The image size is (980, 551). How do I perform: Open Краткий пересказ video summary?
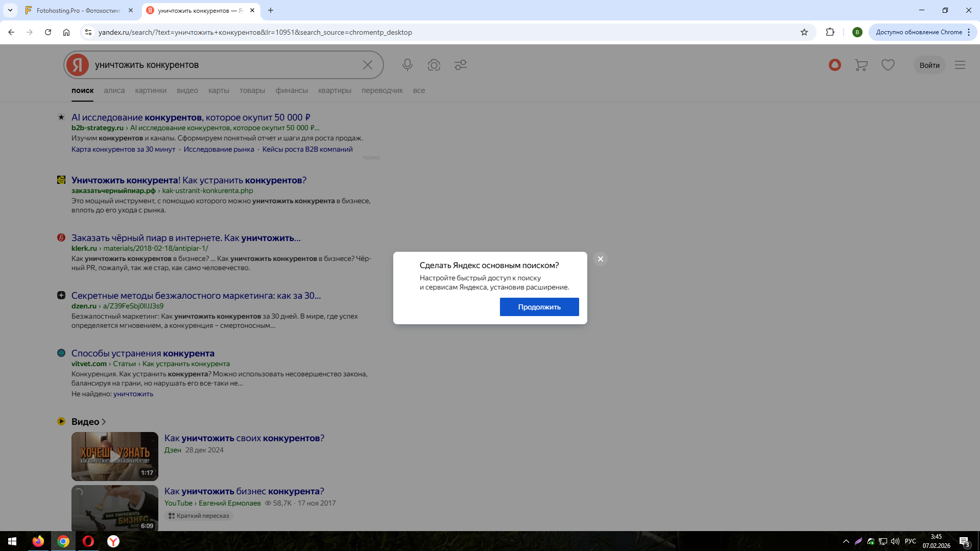point(199,516)
